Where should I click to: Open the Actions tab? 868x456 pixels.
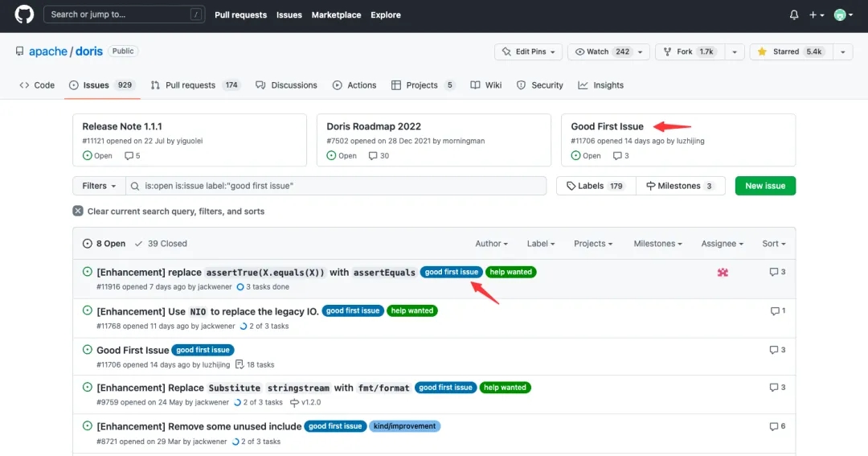(x=354, y=85)
